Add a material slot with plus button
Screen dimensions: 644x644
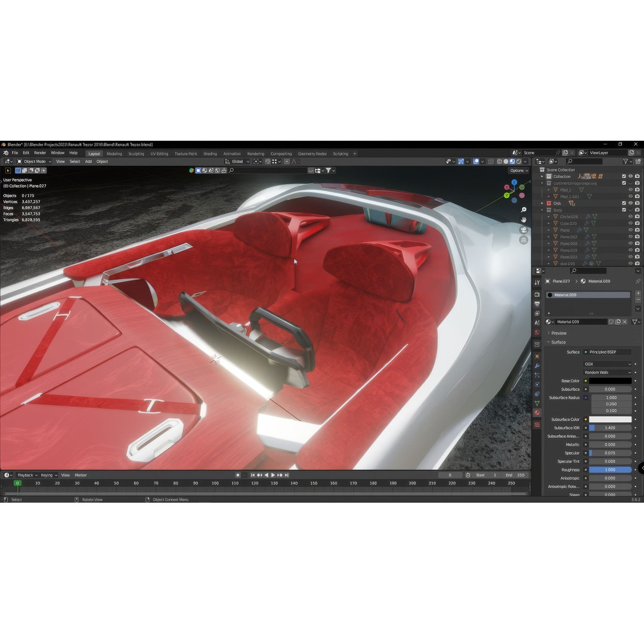click(638, 293)
